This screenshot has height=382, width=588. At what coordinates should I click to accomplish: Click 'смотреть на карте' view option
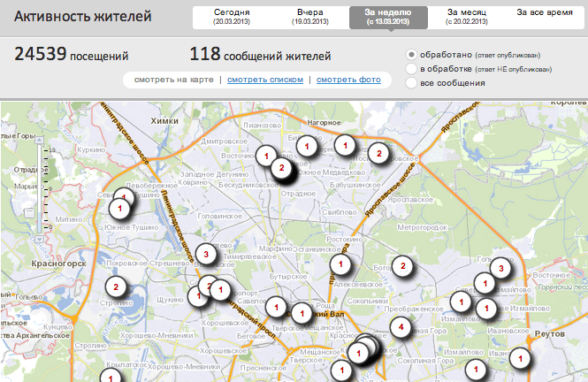click(x=173, y=80)
